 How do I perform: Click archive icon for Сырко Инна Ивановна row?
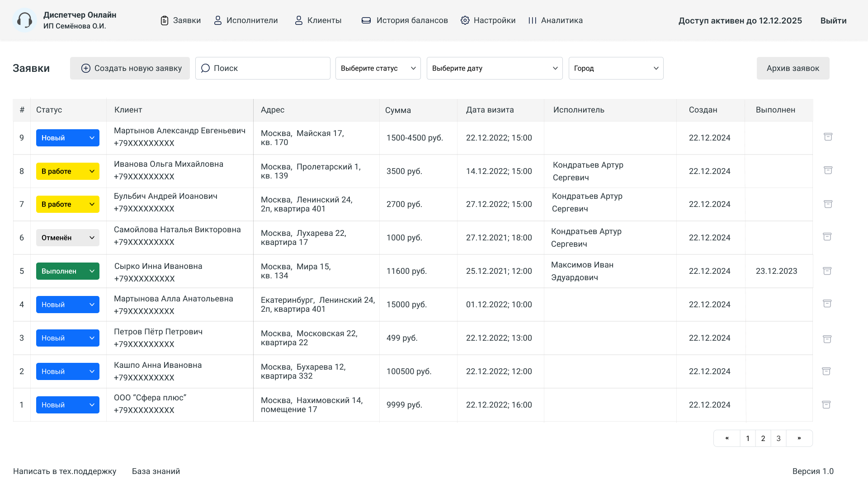[x=827, y=271]
